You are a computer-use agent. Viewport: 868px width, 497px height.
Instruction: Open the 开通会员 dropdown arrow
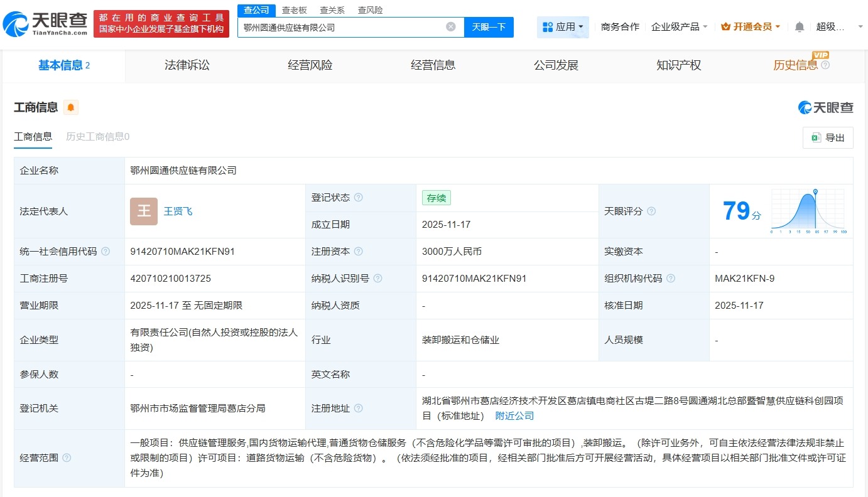779,27
